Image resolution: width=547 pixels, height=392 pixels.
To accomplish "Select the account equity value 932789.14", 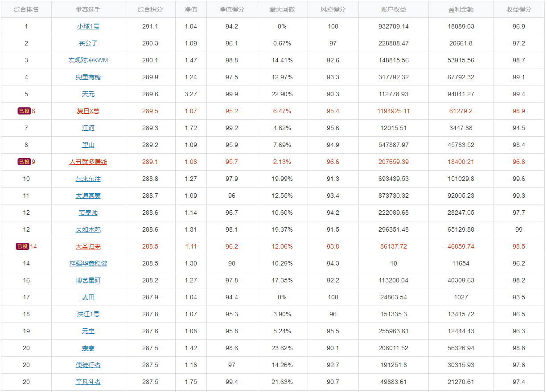I will tap(393, 26).
